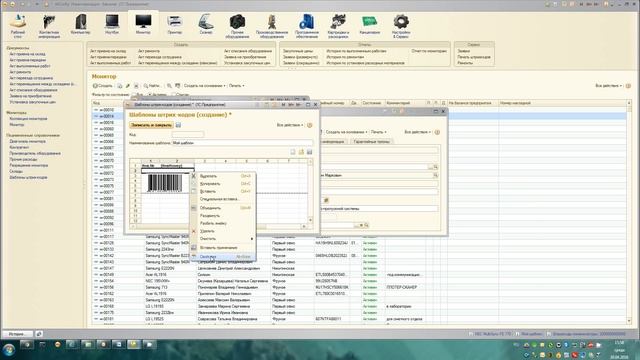
Task: Open the Сканер section icon
Action: coord(206,24)
